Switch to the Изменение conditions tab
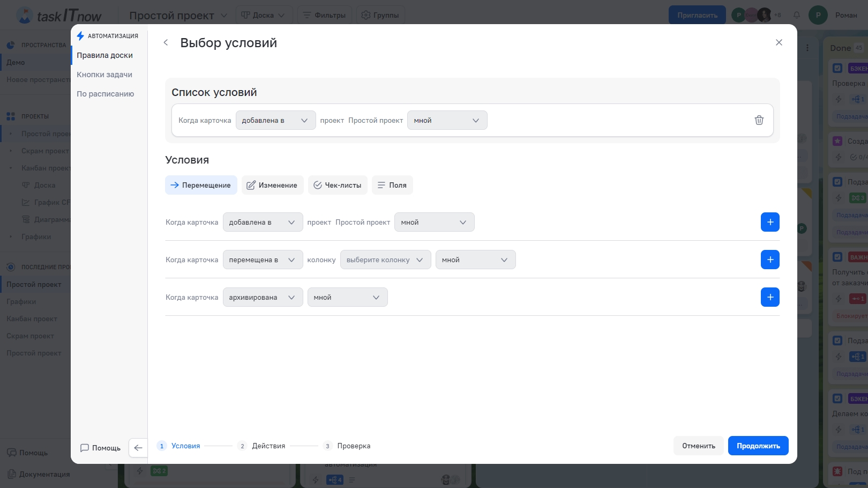 tap(272, 185)
